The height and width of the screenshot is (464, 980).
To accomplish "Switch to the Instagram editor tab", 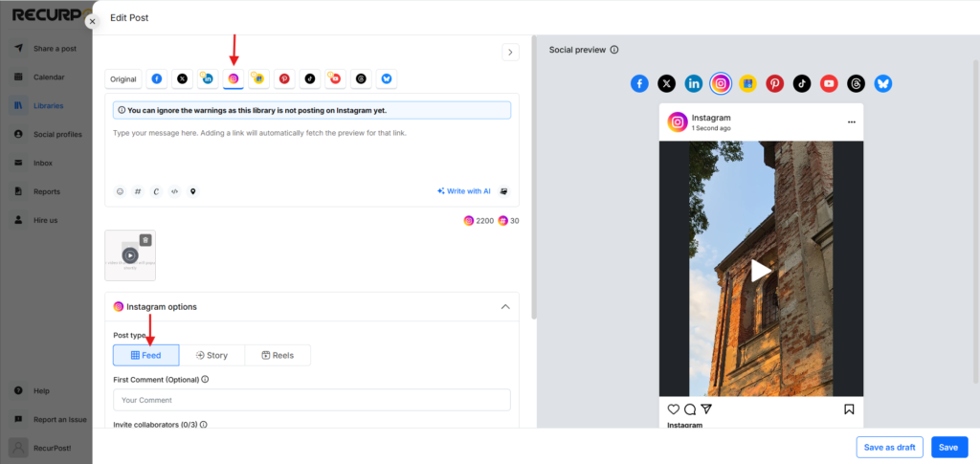I will click(234, 79).
